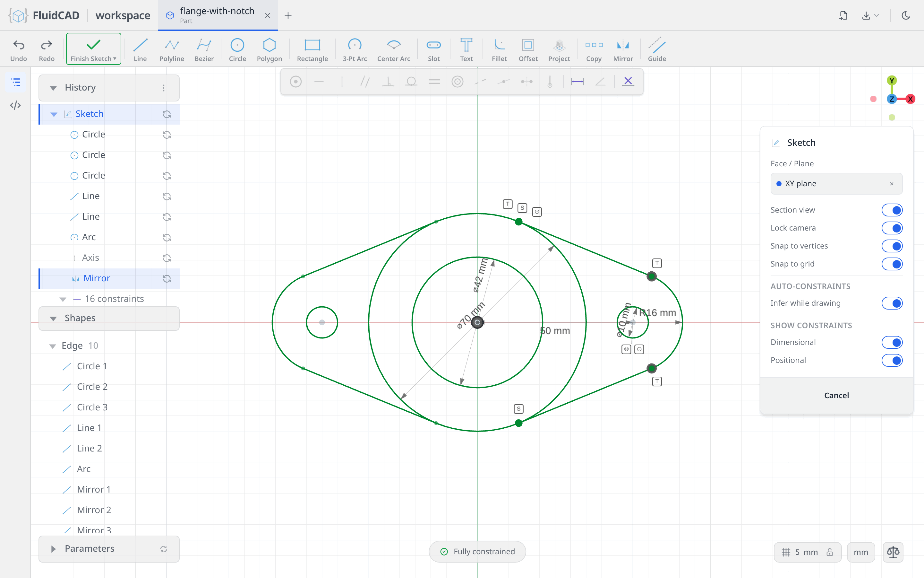
Task: Select the Polyline tool
Action: pos(171,49)
